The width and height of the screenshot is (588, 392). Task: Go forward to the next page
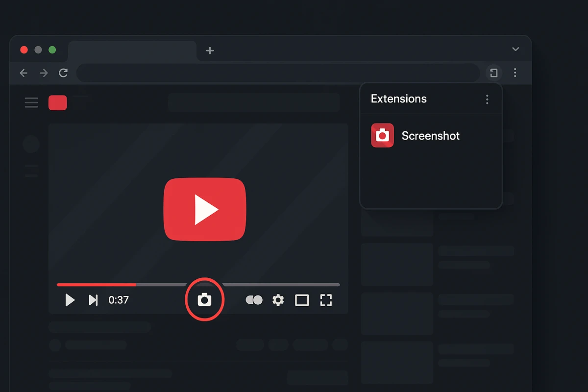click(44, 73)
